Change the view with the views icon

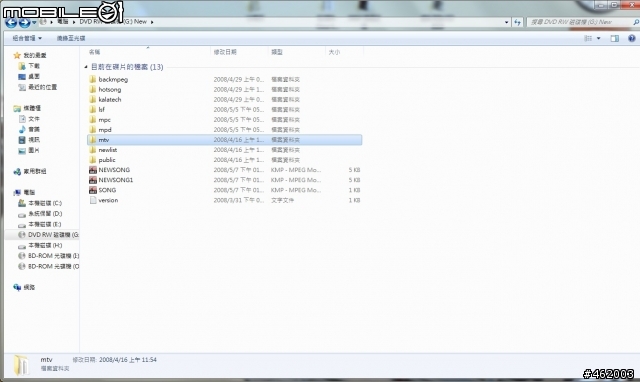tap(588, 38)
